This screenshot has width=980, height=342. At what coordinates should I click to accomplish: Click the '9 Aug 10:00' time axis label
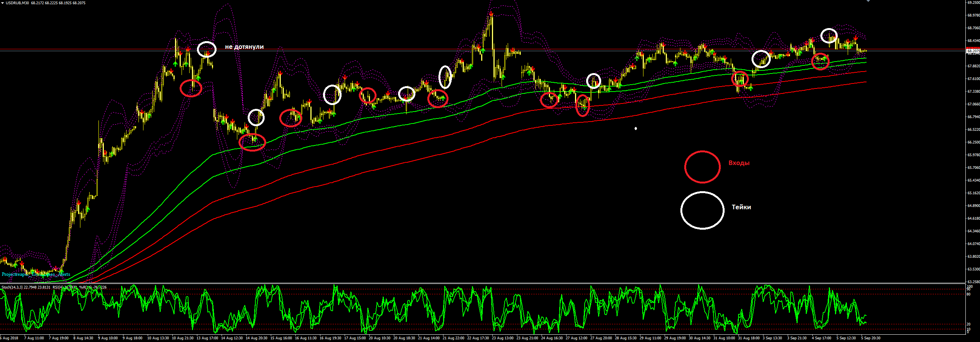tap(108, 338)
